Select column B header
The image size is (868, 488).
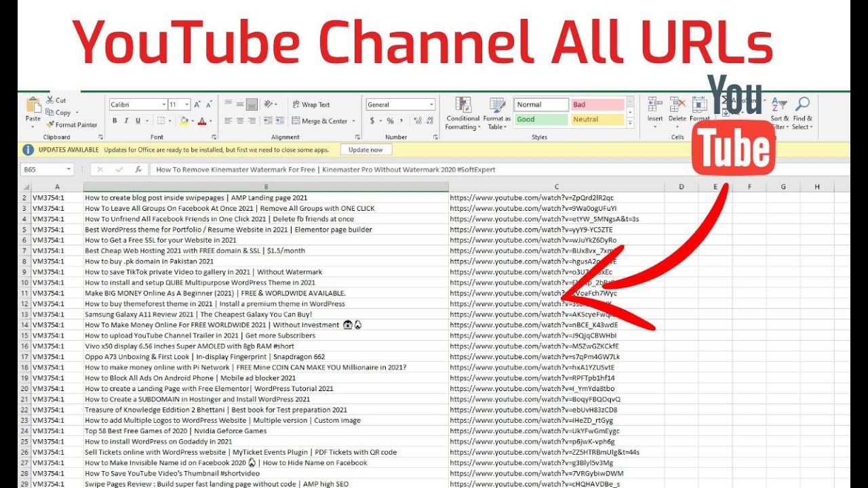(x=266, y=186)
